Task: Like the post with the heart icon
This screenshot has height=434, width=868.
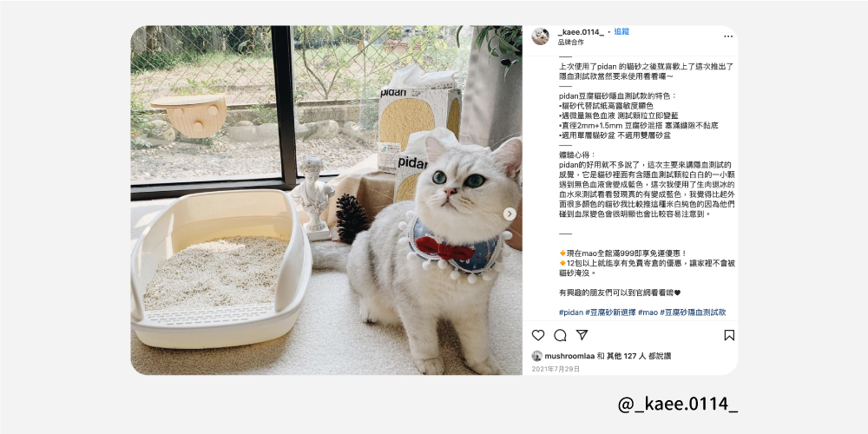Action: pos(538,335)
